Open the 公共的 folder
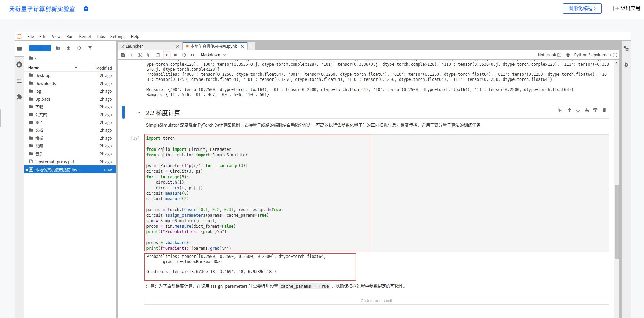Image resolution: width=644 pixels, height=318 pixels. 70,115
